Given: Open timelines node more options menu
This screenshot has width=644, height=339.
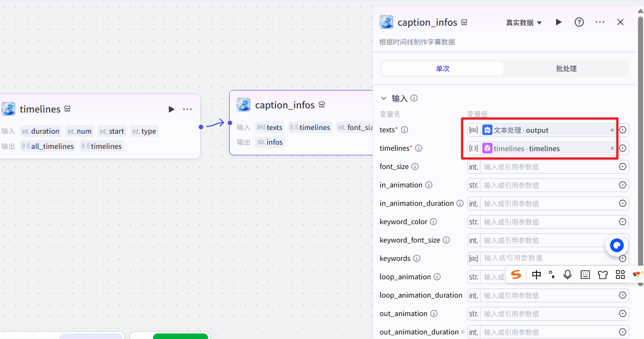Looking at the screenshot, I should (x=187, y=109).
